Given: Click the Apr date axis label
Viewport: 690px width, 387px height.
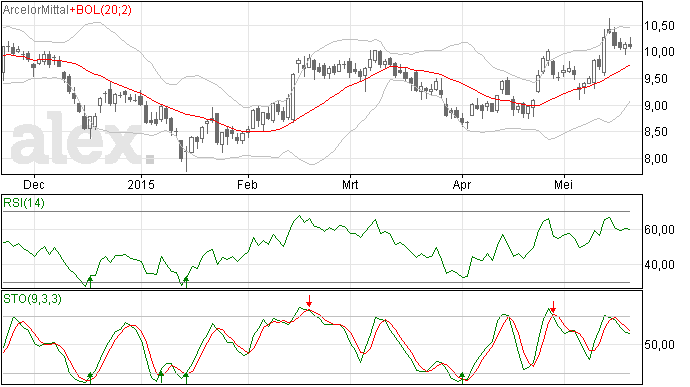Looking at the screenshot, I should (x=462, y=184).
